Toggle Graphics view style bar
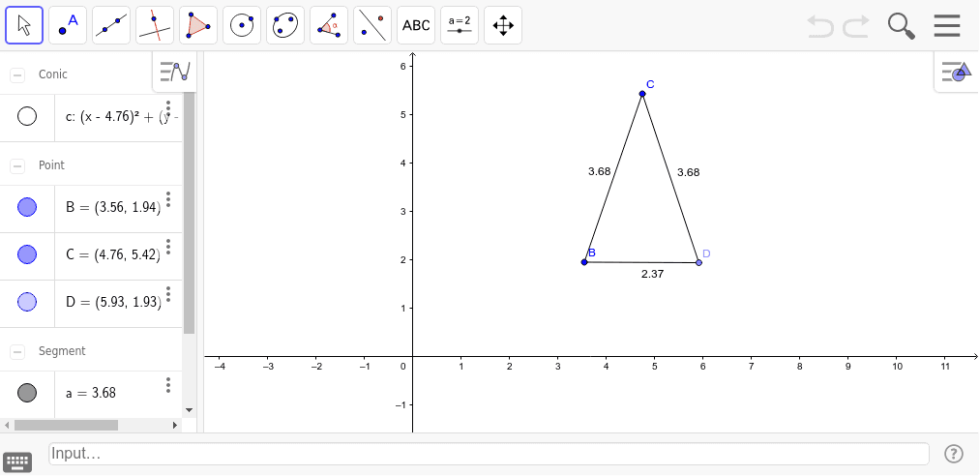 click(957, 72)
